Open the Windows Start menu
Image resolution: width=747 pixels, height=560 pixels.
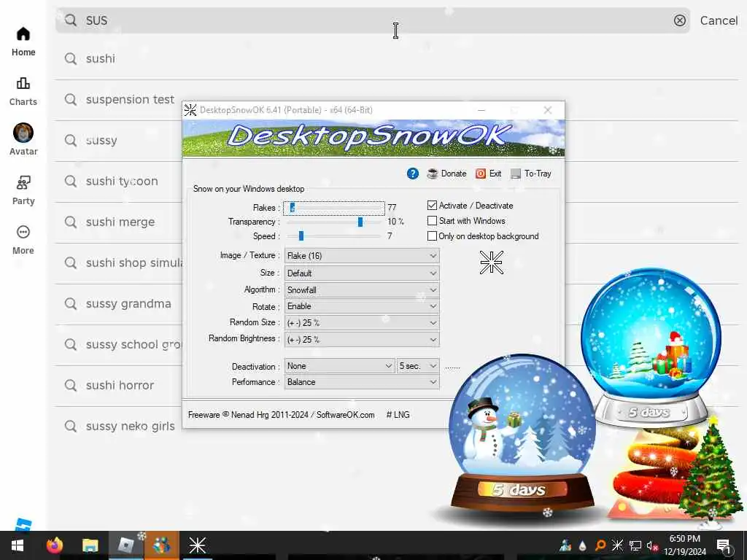point(18,545)
